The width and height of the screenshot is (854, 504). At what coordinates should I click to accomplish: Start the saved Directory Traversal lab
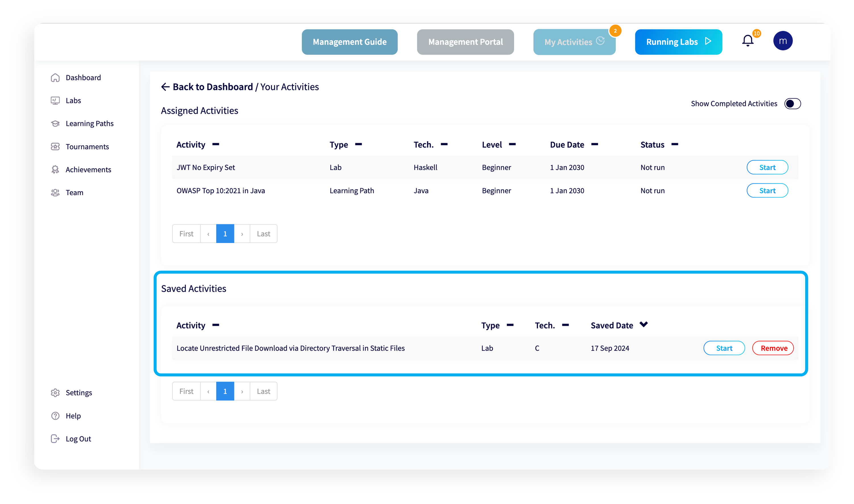click(724, 348)
